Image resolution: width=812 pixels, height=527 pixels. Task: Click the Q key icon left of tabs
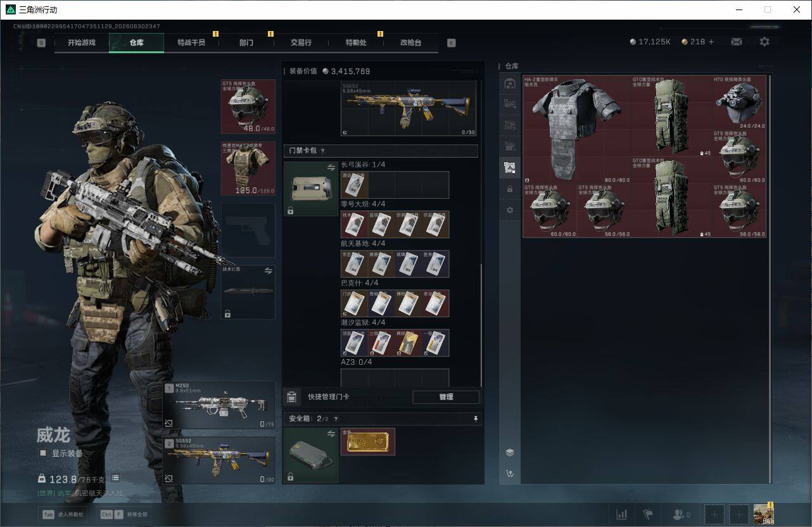(41, 43)
